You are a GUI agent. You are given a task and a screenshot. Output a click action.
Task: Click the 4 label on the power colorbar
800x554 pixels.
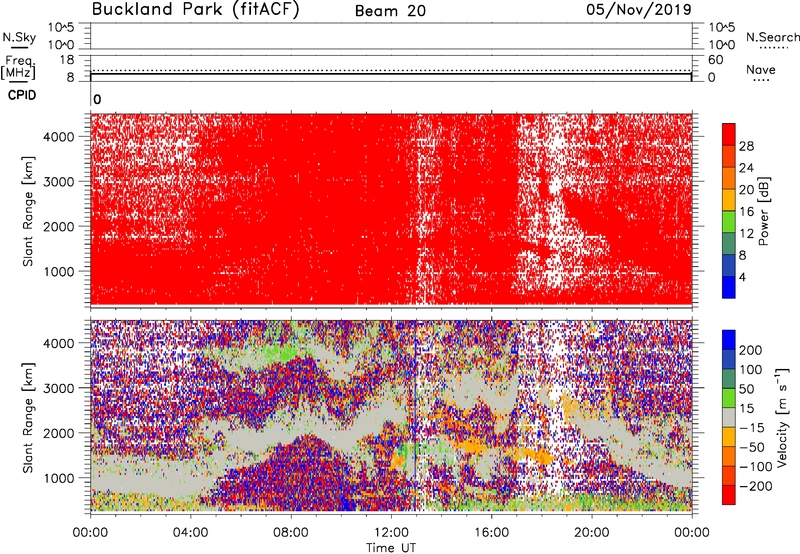click(743, 277)
